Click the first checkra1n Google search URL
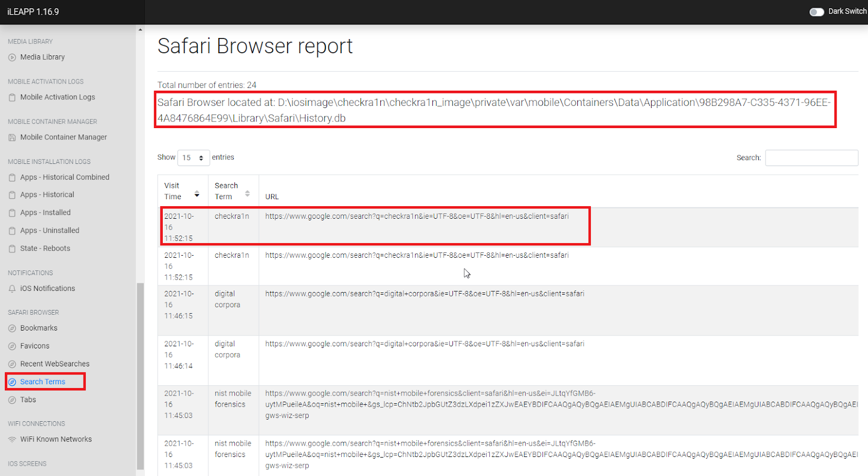The image size is (868, 476). tap(417, 217)
